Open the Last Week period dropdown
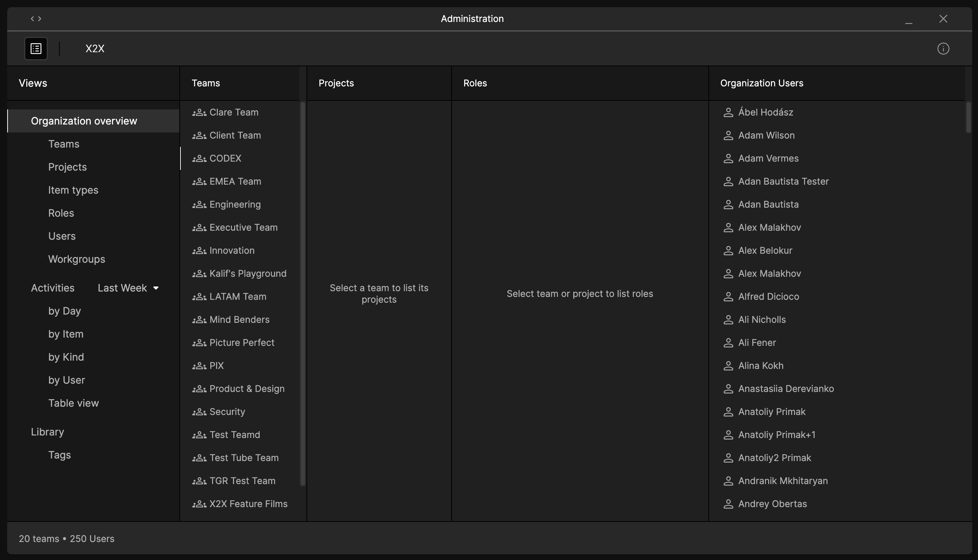 pyautogui.click(x=122, y=288)
